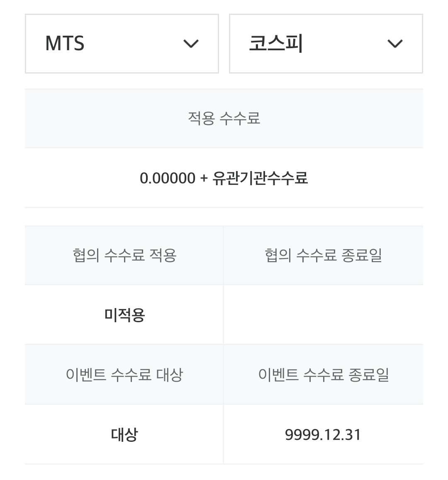
Task: Click the 9999.12.31 end date
Action: pyautogui.click(x=323, y=435)
